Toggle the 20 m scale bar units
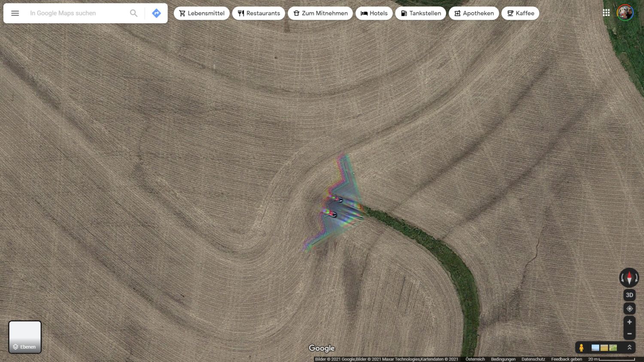The width and height of the screenshot is (644, 362). click(611, 359)
